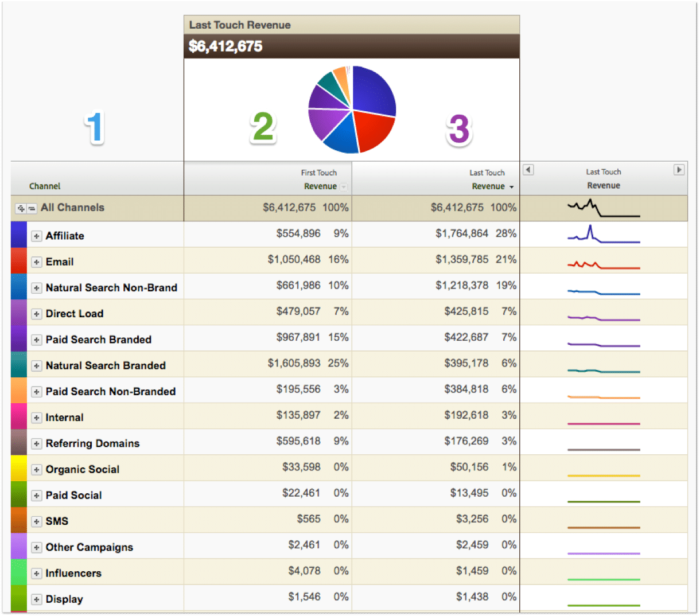Show the previous metric with left arrow
This screenshot has height=616, width=700.
tap(528, 170)
